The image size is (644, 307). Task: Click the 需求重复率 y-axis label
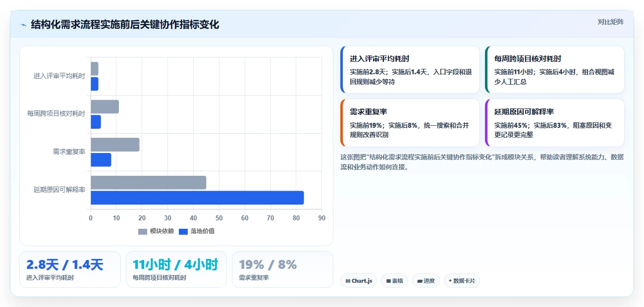[x=69, y=152]
